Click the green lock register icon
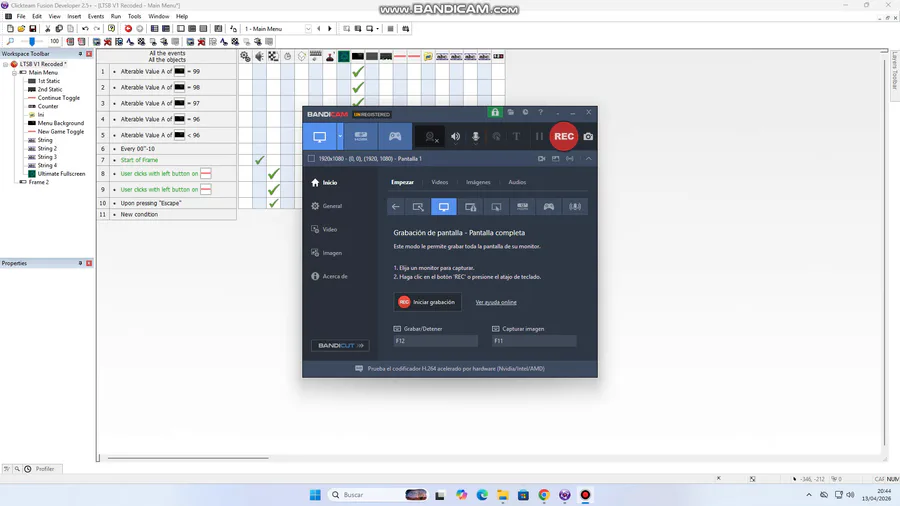This screenshot has height=506, width=900. (495, 112)
